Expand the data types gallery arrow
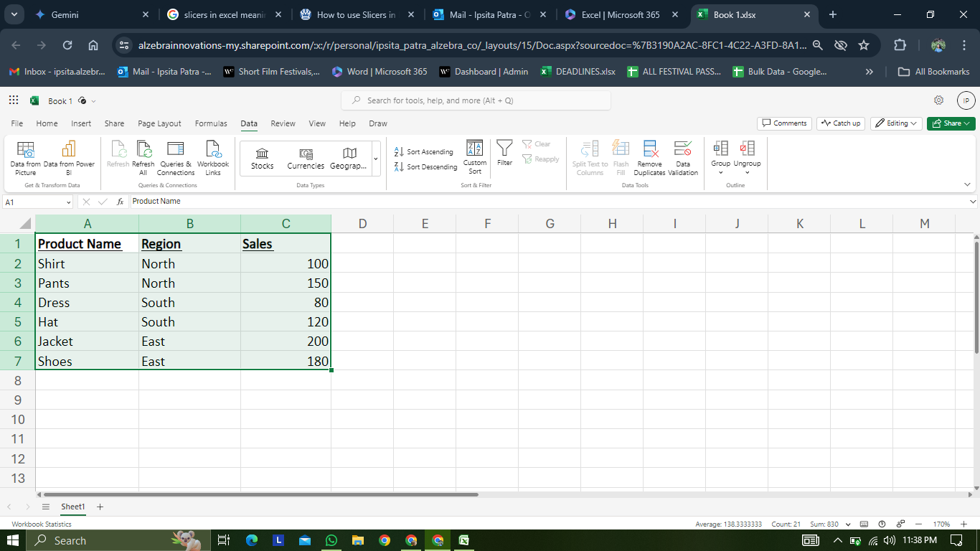The width and height of the screenshot is (980, 551). point(376,159)
